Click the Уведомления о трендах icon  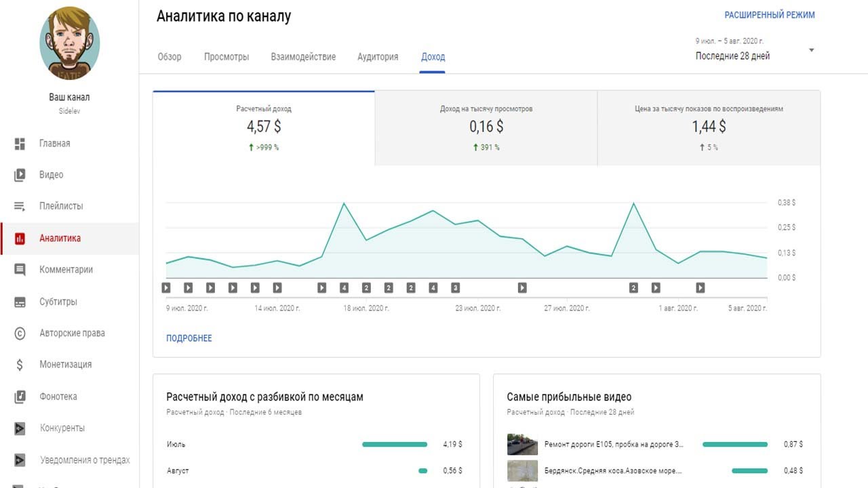tap(20, 460)
